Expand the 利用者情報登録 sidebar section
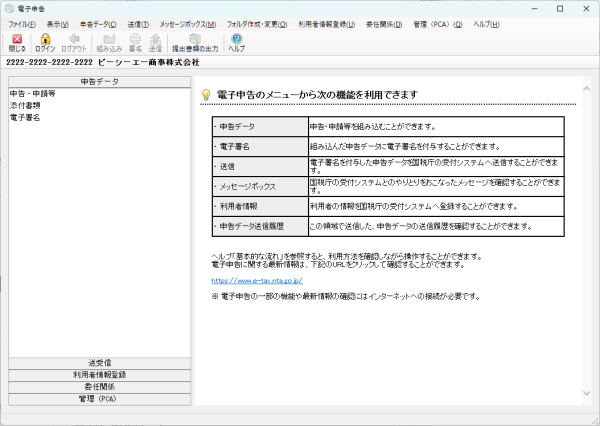 tap(98, 375)
